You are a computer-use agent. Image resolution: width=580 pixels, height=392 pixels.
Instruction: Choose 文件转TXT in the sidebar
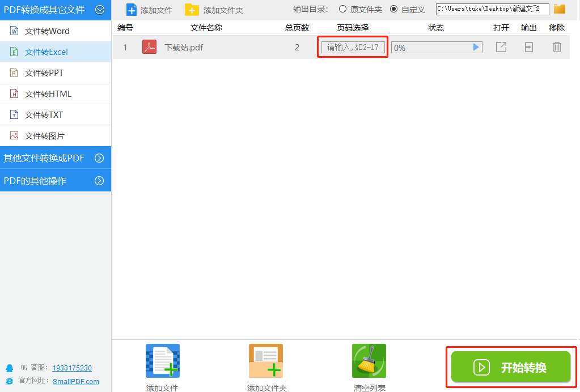pyautogui.click(x=56, y=115)
